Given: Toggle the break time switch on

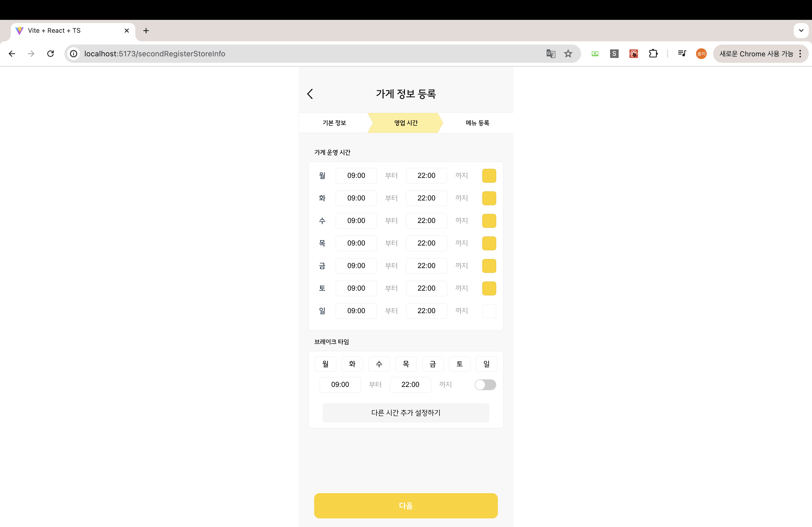Looking at the screenshot, I should click(485, 385).
